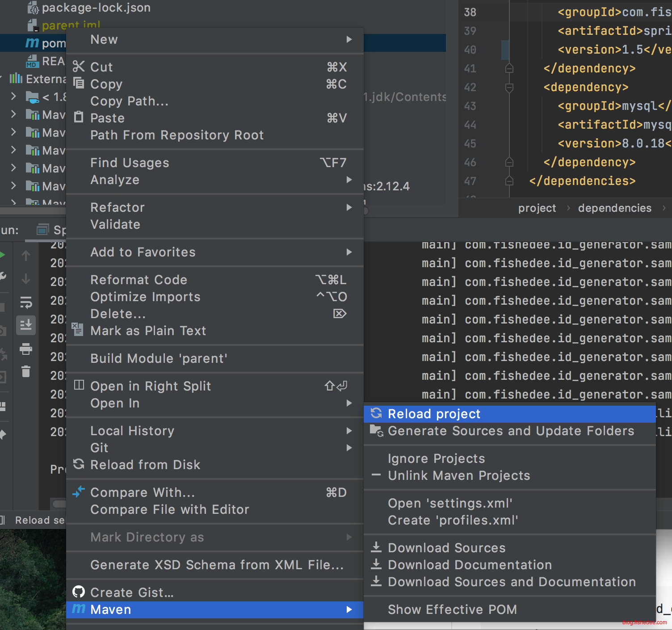Toggle scroll-to-end button in Run console
This screenshot has height=630, width=672.
coord(26,325)
